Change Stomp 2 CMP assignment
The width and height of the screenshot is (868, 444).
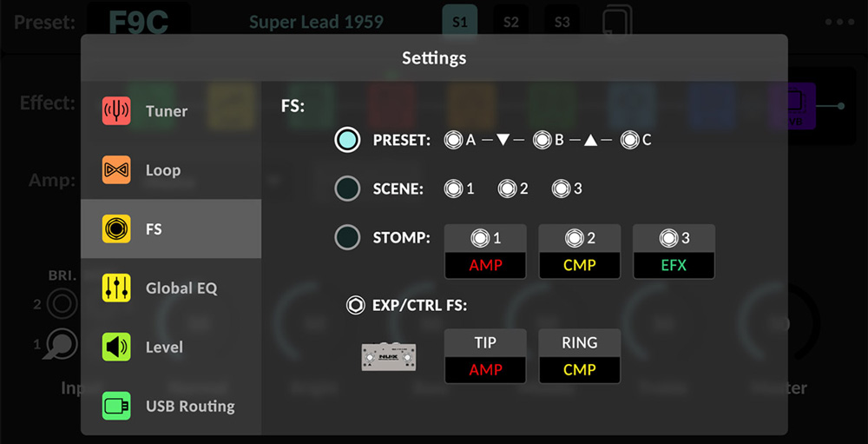pos(579,265)
